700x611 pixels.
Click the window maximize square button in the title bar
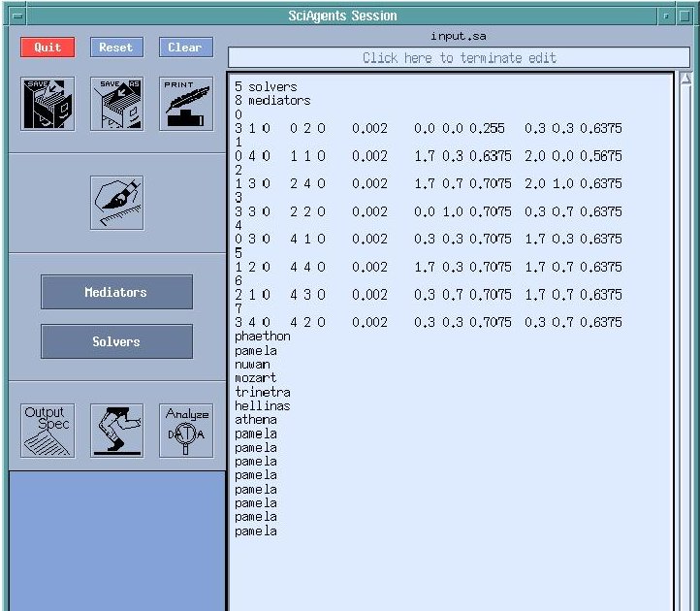point(684,16)
